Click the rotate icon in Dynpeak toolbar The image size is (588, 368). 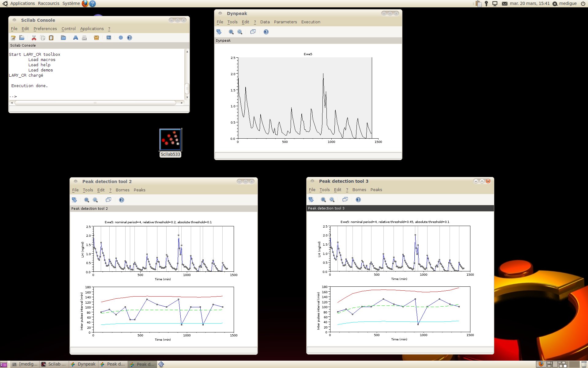219,32
